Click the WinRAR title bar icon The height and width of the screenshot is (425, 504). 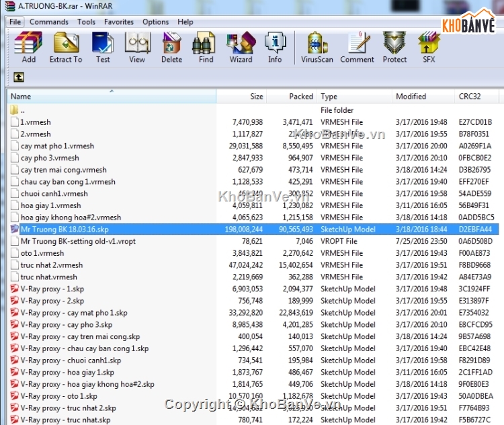click(x=10, y=6)
